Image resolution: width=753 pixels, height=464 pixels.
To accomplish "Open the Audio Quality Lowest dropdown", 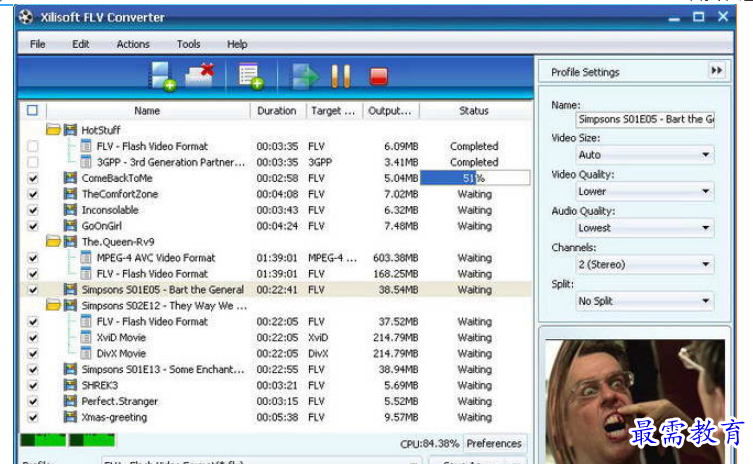I will (x=644, y=228).
